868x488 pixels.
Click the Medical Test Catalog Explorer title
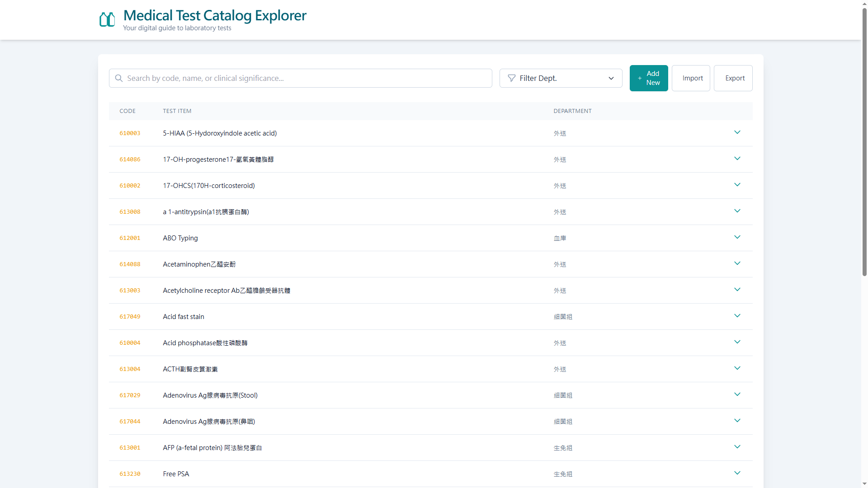(215, 15)
